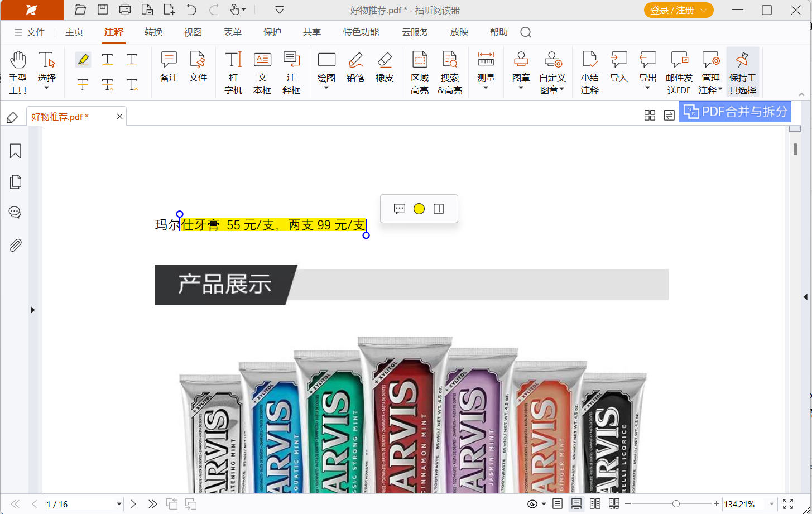Image resolution: width=812 pixels, height=514 pixels.
Task: Open the Comments side panel
Action: coord(15,212)
